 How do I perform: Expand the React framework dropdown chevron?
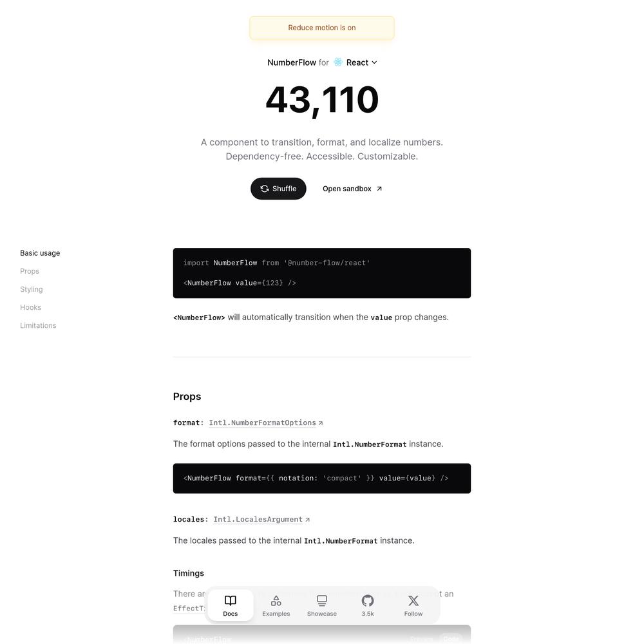[374, 62]
